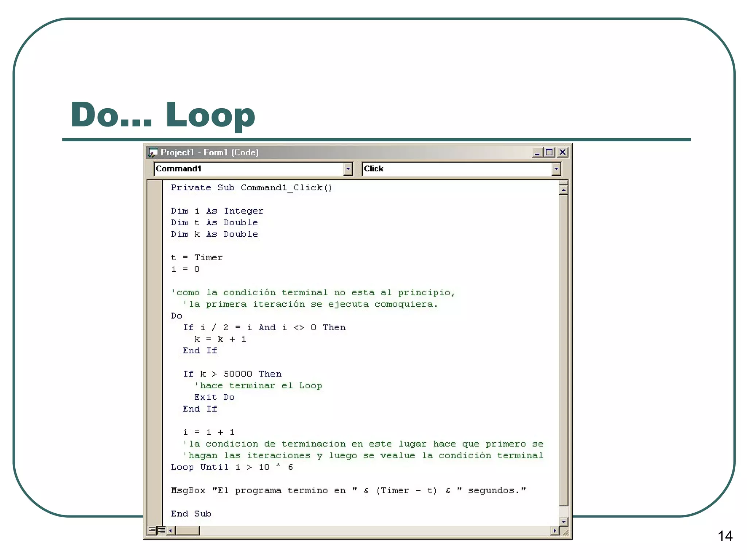Click the comment 'la condicion de terminacion'

pos(363,444)
